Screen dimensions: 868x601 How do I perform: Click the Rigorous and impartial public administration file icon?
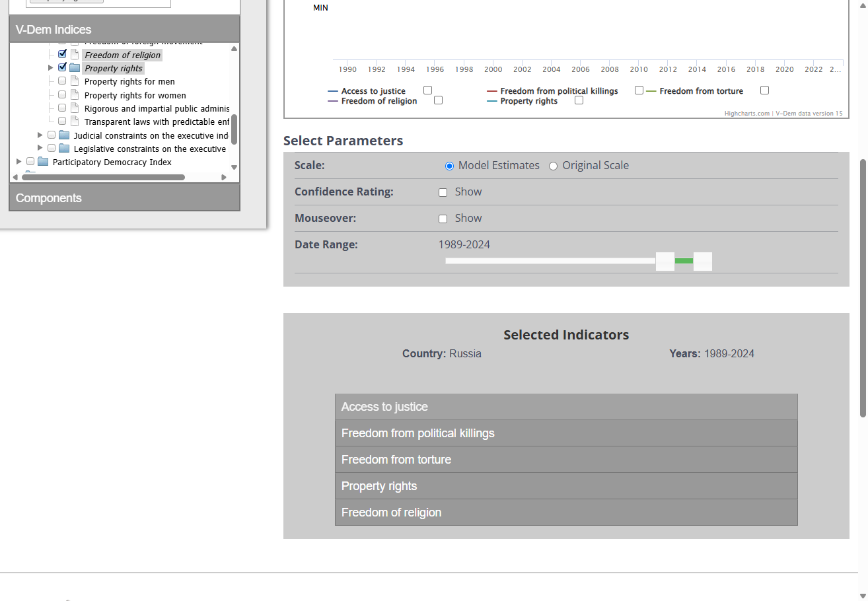point(75,108)
